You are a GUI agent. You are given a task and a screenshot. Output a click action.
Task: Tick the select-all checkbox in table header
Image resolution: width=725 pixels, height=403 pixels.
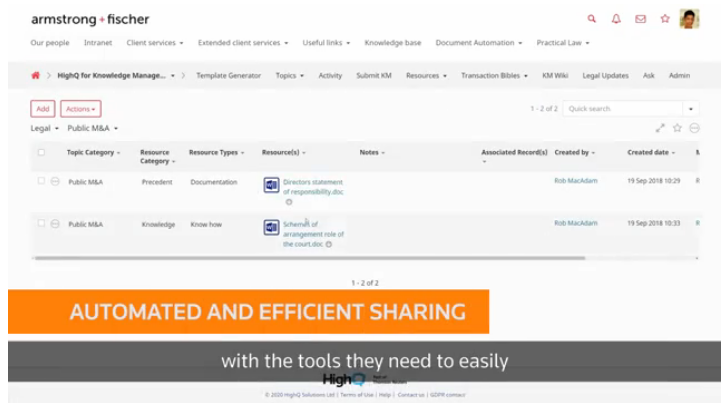point(41,152)
